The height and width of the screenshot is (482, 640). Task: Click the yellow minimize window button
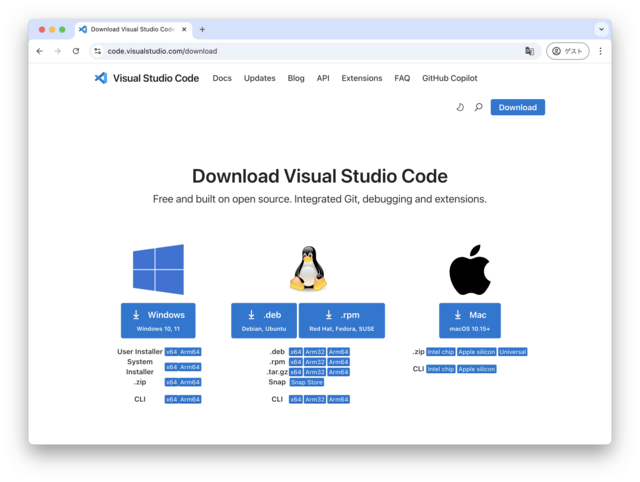point(52,29)
